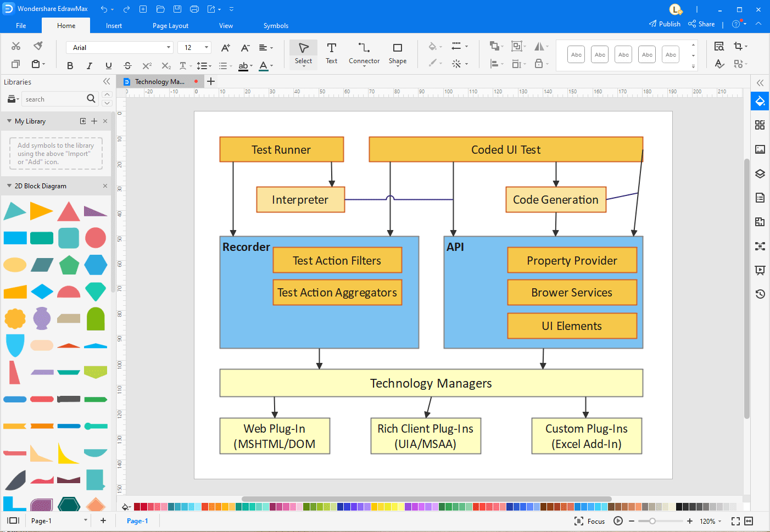Open the Arial font family dropdown
Screen dimensions: 770x532
point(168,47)
